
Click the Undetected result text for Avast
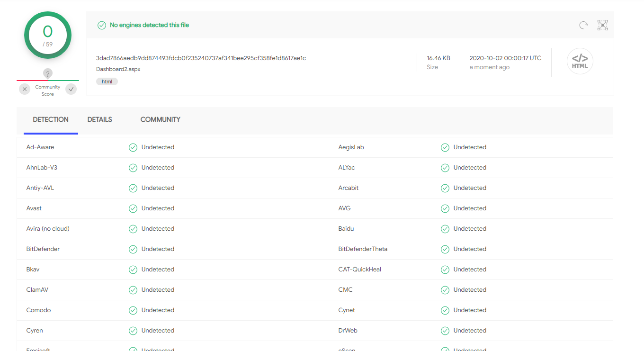(x=158, y=208)
